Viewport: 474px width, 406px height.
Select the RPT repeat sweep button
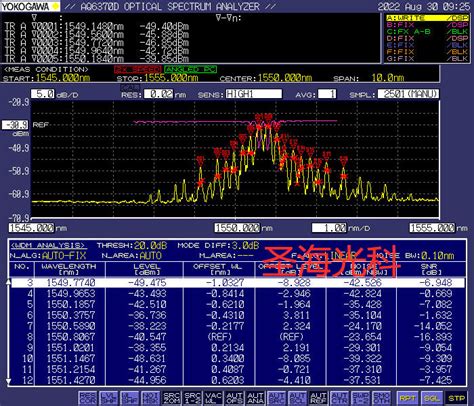[x=407, y=398]
